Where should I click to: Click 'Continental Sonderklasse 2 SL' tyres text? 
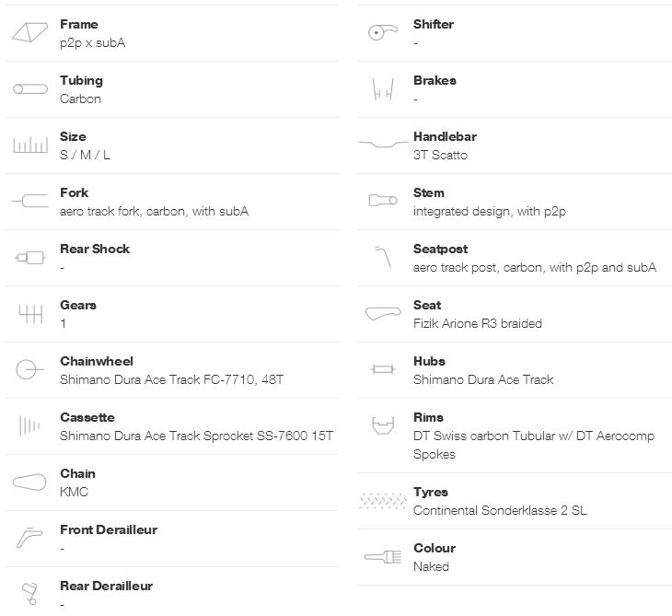(x=500, y=510)
